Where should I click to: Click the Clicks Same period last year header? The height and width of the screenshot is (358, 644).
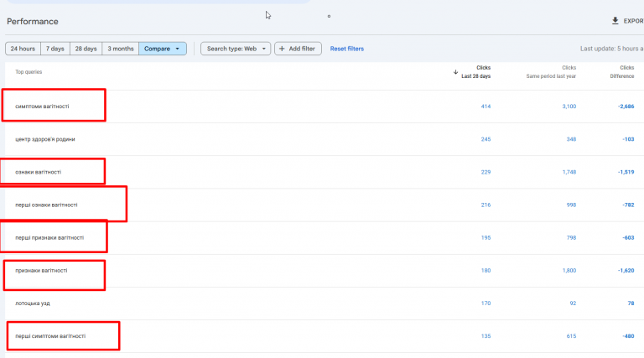point(551,72)
